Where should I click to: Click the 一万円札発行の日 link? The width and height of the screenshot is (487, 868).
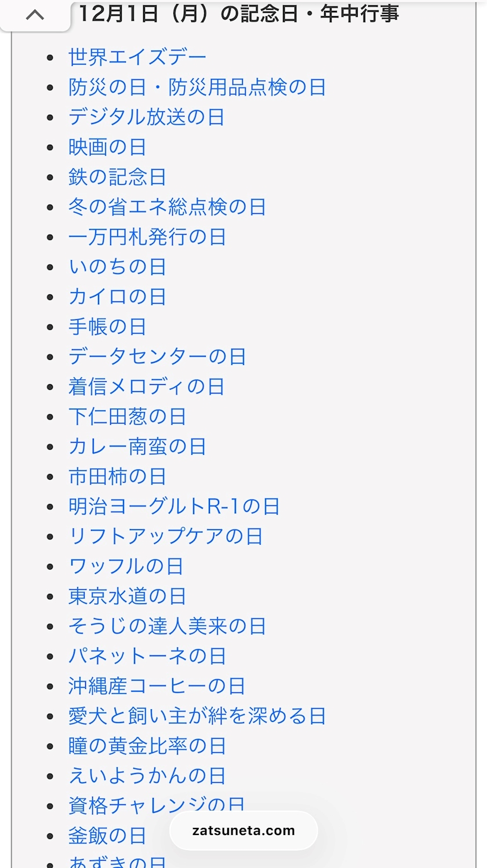point(147,237)
